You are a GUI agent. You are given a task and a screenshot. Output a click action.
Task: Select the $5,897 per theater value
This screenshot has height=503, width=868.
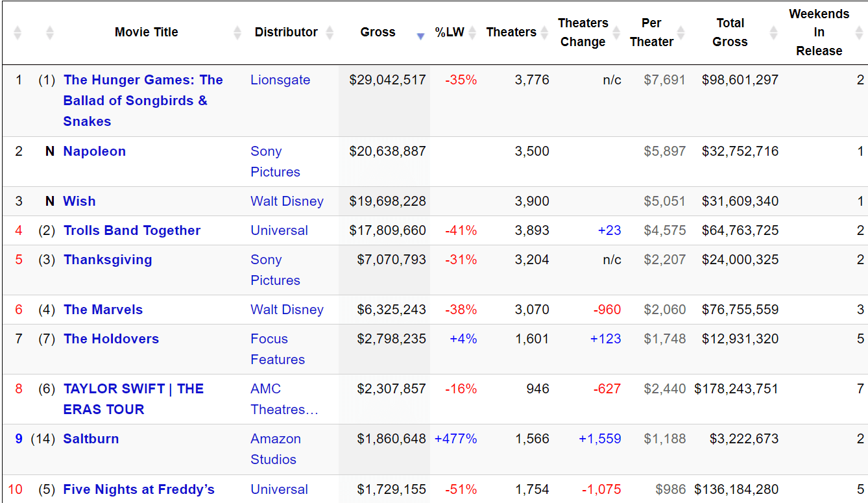(x=664, y=151)
